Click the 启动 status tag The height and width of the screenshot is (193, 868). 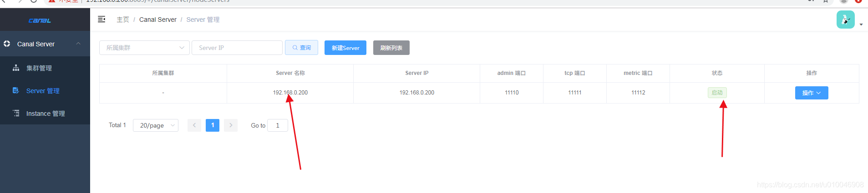click(717, 93)
